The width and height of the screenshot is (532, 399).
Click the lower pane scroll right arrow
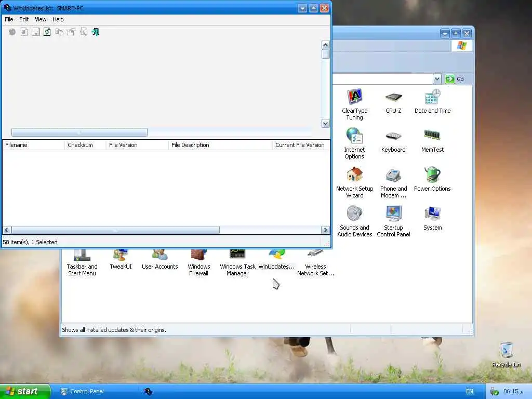coord(325,230)
